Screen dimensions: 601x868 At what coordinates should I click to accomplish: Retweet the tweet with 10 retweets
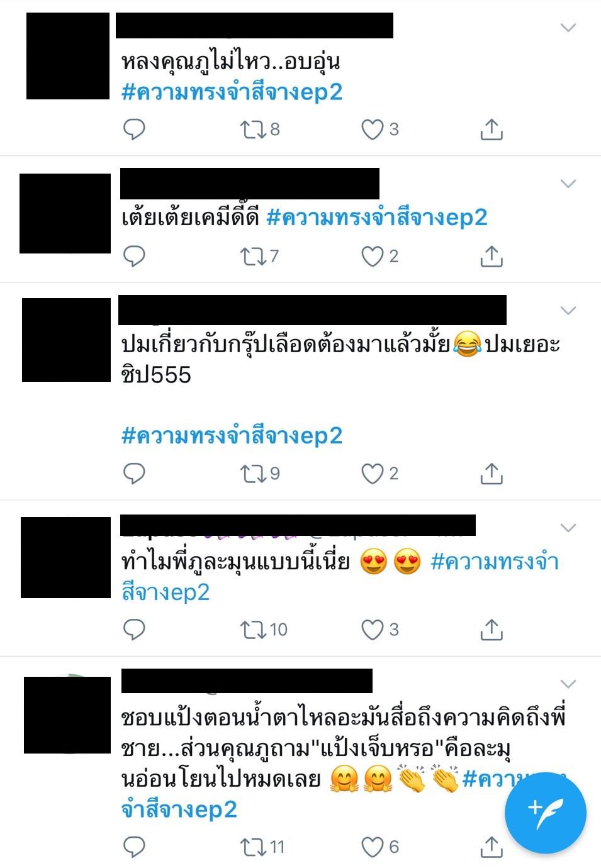264,630
